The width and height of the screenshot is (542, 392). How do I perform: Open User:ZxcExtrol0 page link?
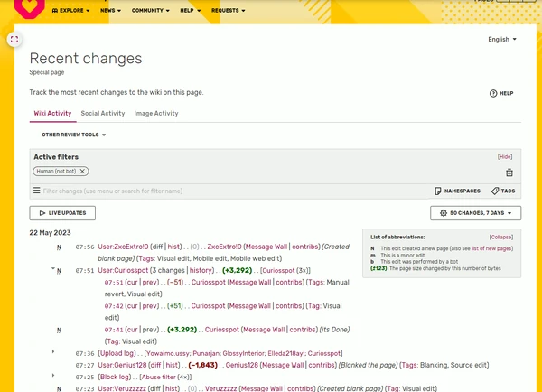(x=123, y=246)
